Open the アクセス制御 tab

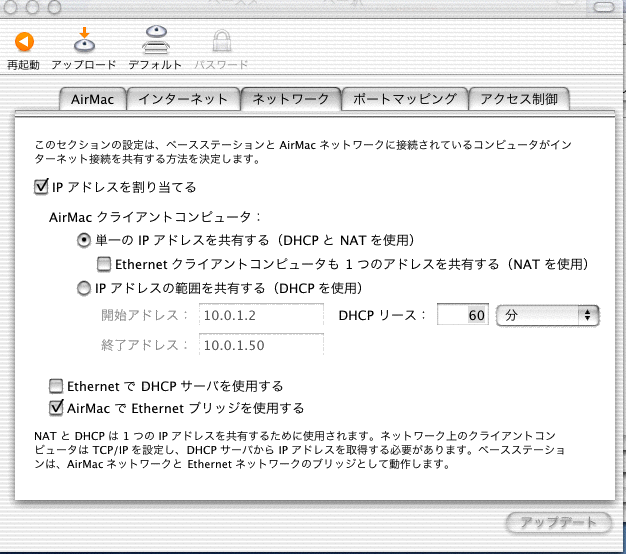[x=519, y=99]
